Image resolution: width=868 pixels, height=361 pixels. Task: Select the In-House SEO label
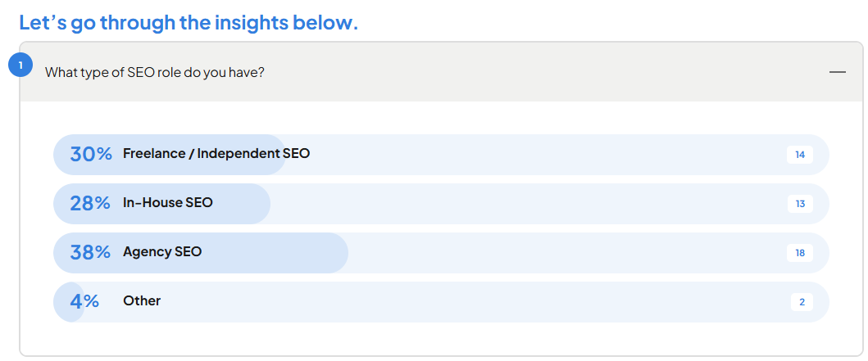(x=168, y=202)
